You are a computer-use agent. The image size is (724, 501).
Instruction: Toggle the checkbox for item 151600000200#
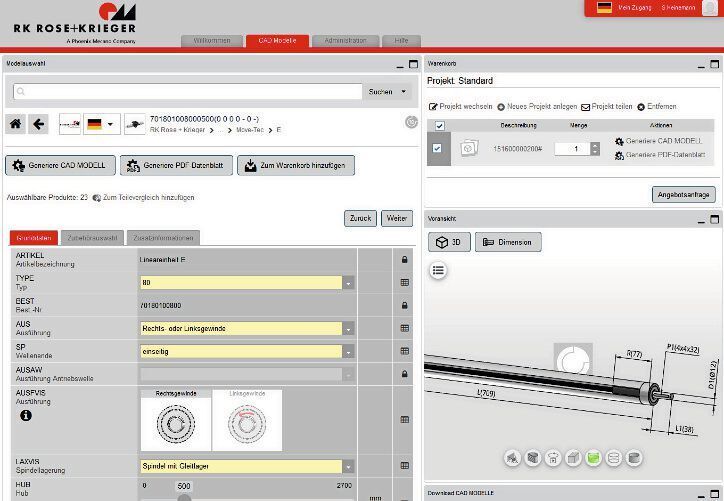(x=437, y=149)
